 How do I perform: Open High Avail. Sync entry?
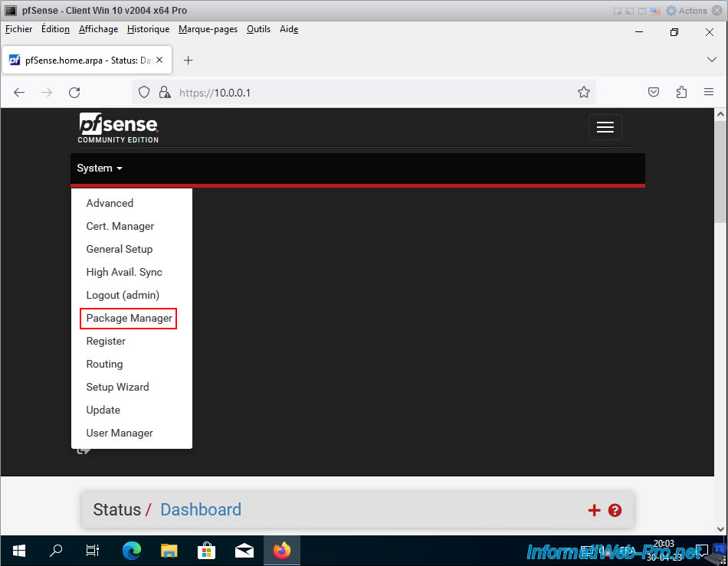click(124, 273)
